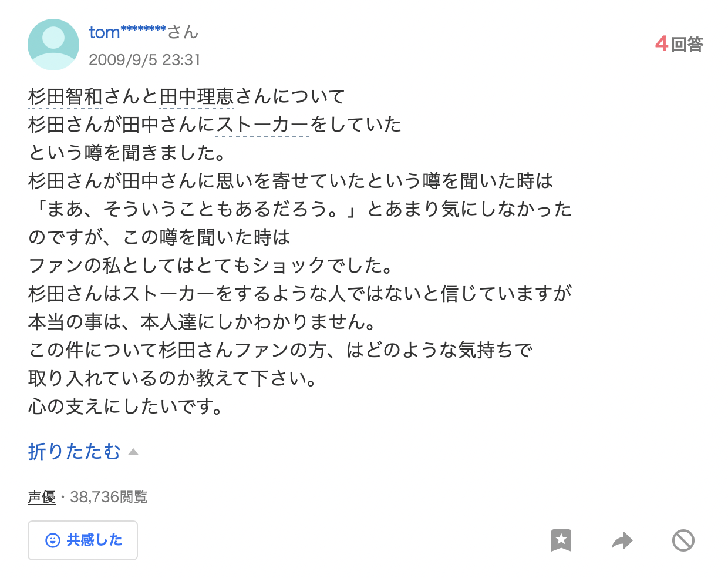728x578 pixels.
Task: Open the 声優 category link
Action: tap(42, 497)
